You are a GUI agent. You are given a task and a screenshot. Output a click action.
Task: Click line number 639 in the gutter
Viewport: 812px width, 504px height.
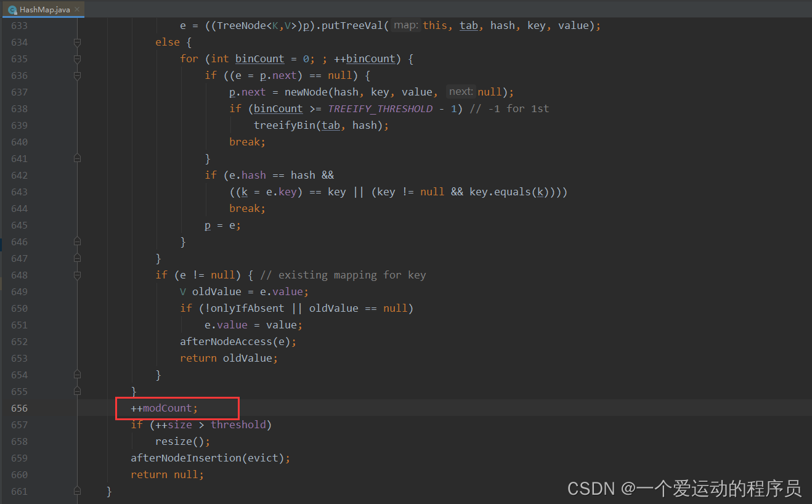19,125
